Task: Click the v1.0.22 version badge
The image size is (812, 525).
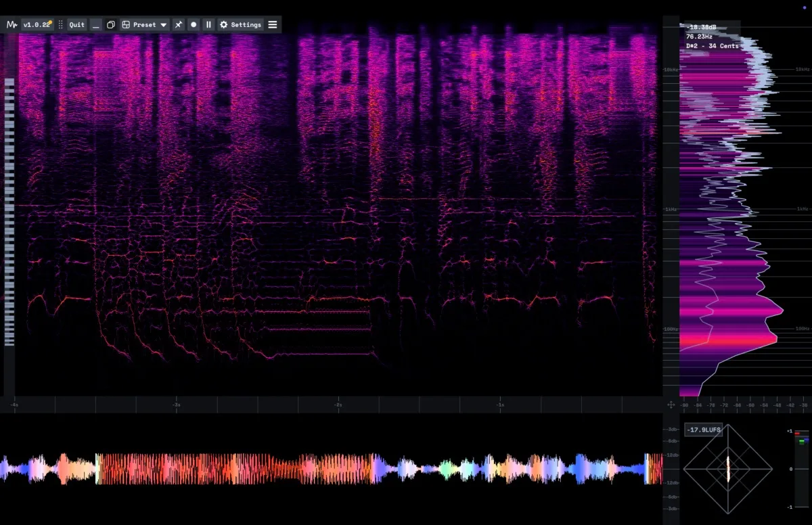Action: [37, 24]
